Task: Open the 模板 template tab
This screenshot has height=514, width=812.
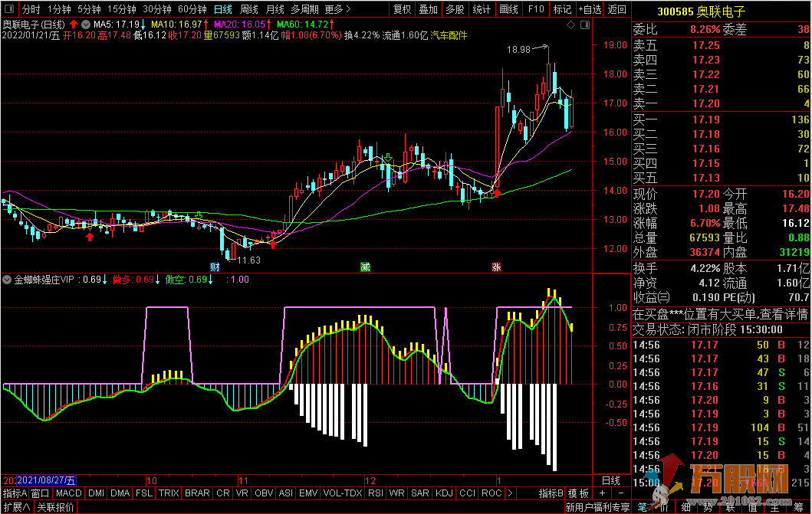Action: 578,493
